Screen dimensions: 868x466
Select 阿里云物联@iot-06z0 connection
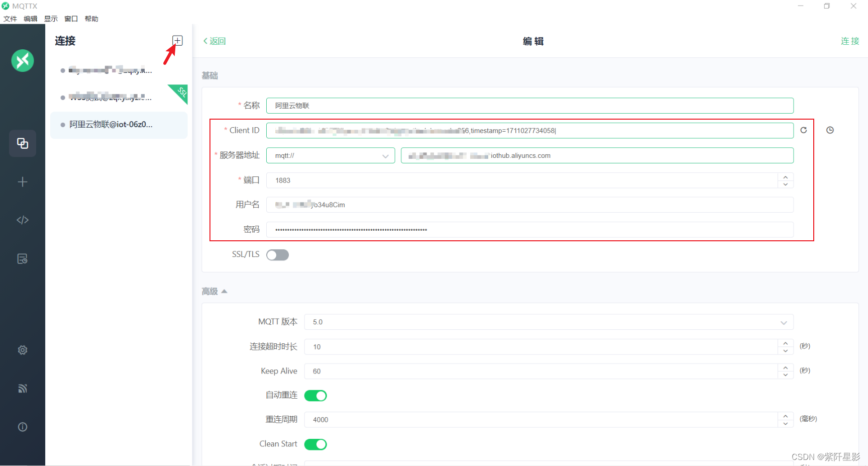(x=119, y=125)
